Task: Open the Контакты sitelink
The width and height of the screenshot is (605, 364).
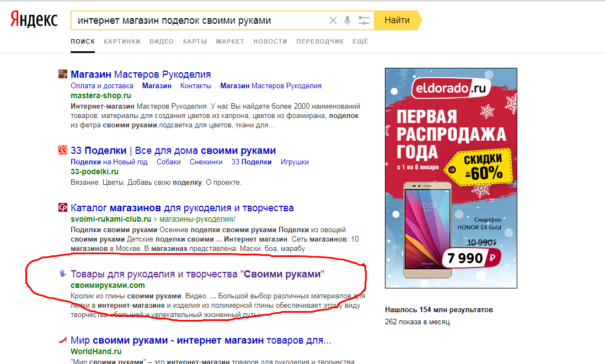Action: pos(196,85)
